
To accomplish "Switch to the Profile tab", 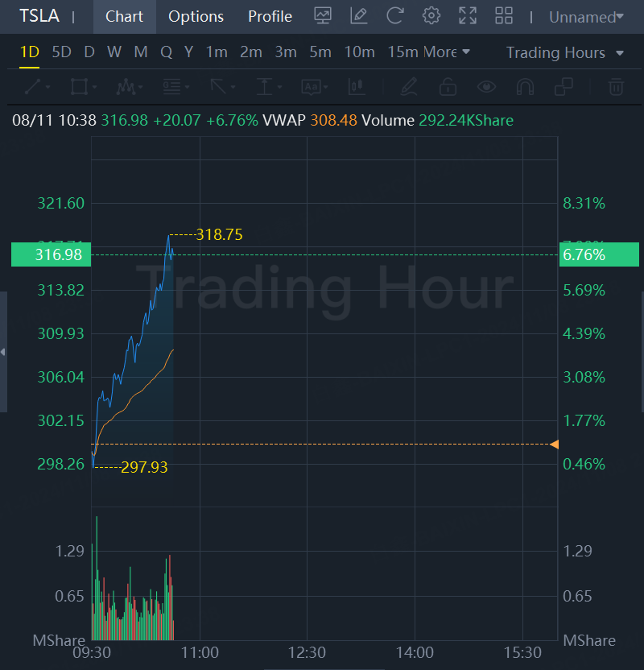I will coord(270,16).
